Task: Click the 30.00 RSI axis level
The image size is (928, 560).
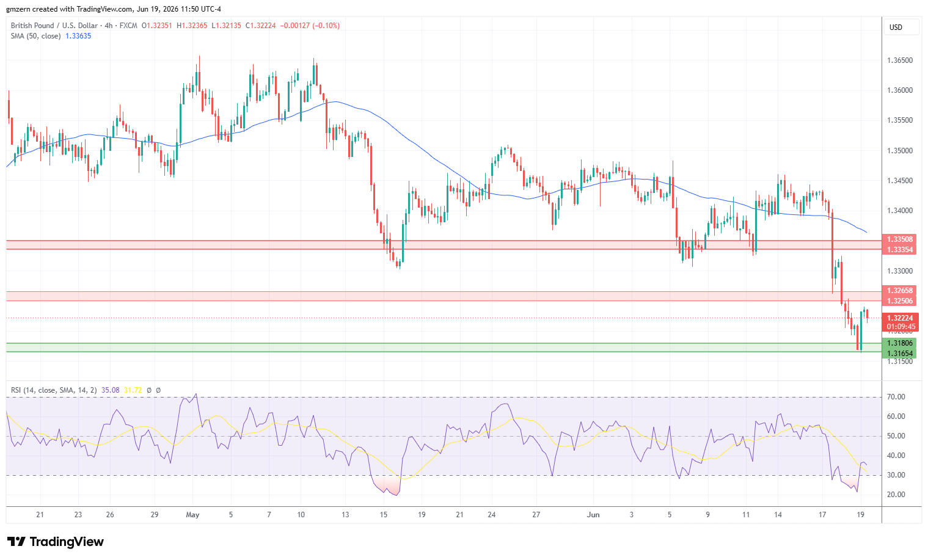Action: coord(896,475)
